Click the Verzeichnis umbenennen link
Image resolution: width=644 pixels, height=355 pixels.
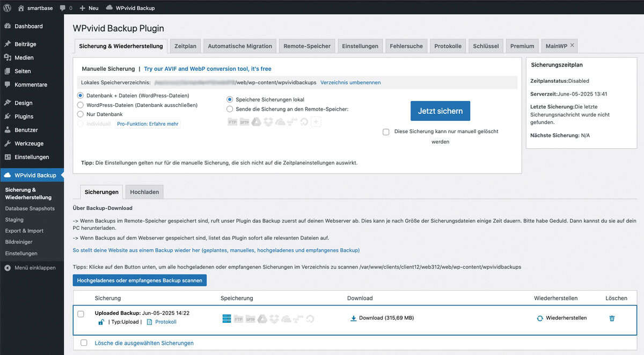tap(350, 82)
